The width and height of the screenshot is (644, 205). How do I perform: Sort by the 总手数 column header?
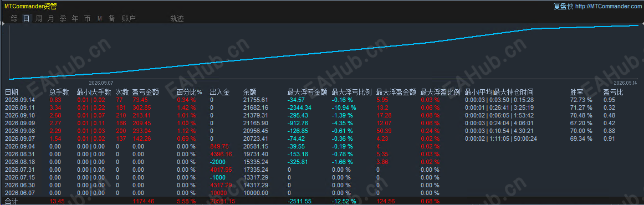coord(59,92)
